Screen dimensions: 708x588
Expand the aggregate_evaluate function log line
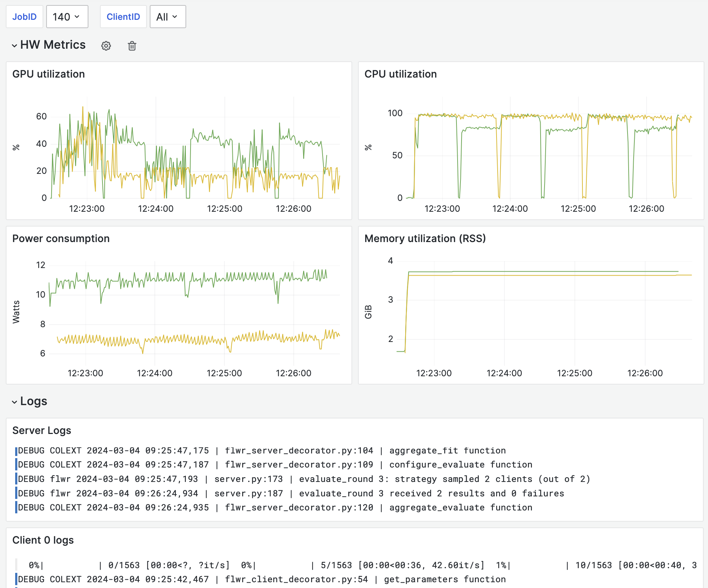point(275,508)
